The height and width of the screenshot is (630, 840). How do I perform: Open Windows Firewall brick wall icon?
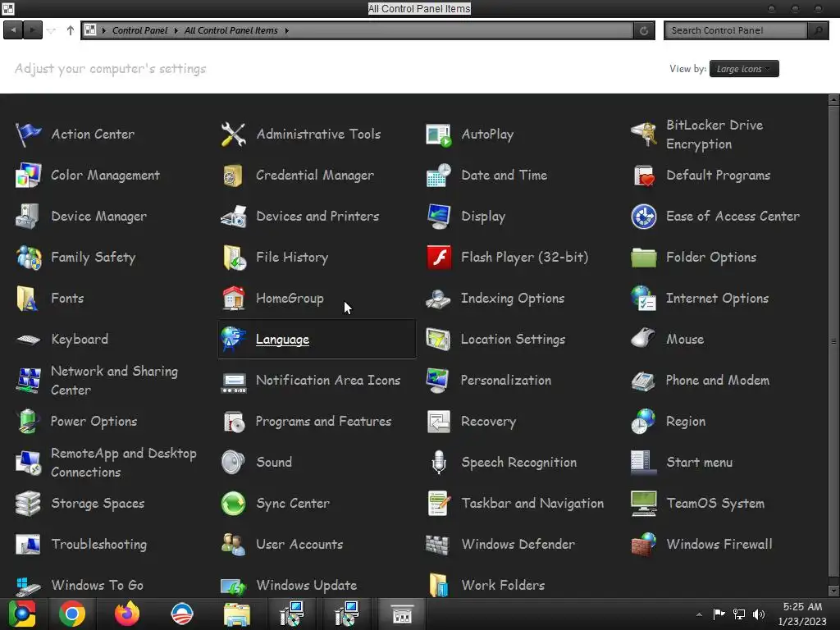(x=643, y=545)
